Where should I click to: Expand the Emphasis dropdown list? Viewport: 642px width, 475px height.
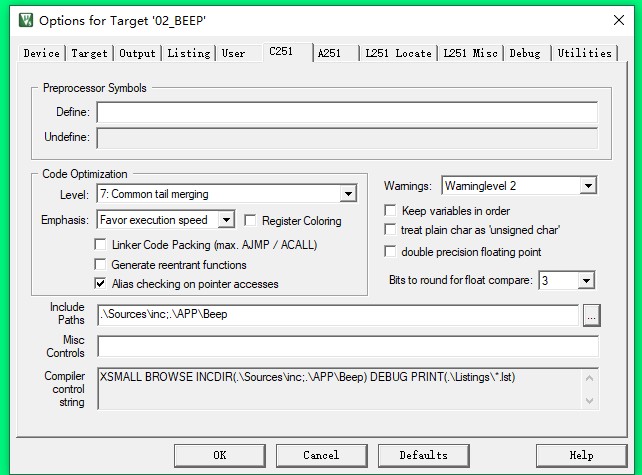point(226,220)
